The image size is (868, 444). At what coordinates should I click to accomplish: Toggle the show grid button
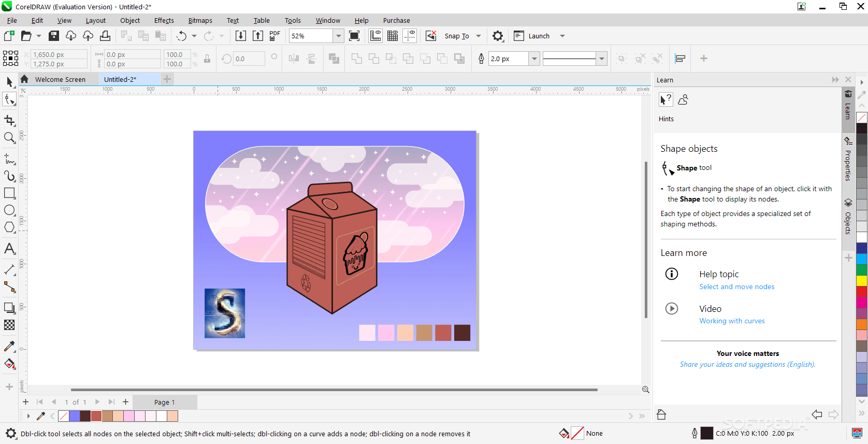[393, 36]
